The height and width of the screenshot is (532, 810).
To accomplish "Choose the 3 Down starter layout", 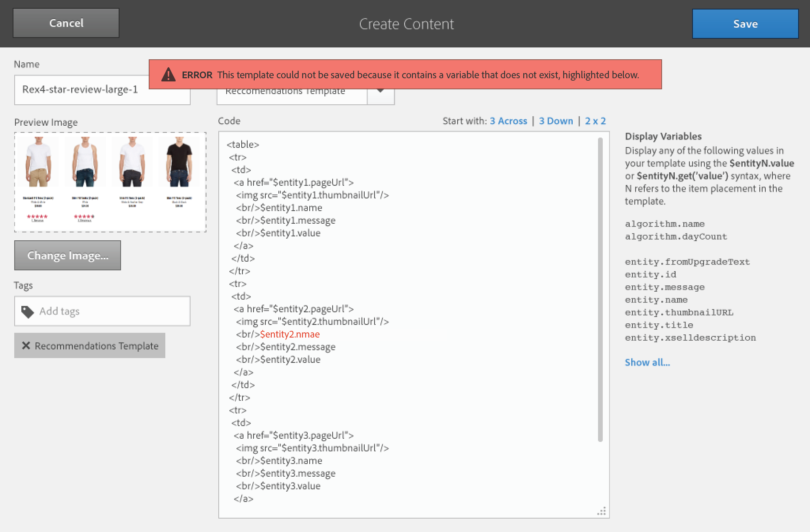I will point(556,121).
